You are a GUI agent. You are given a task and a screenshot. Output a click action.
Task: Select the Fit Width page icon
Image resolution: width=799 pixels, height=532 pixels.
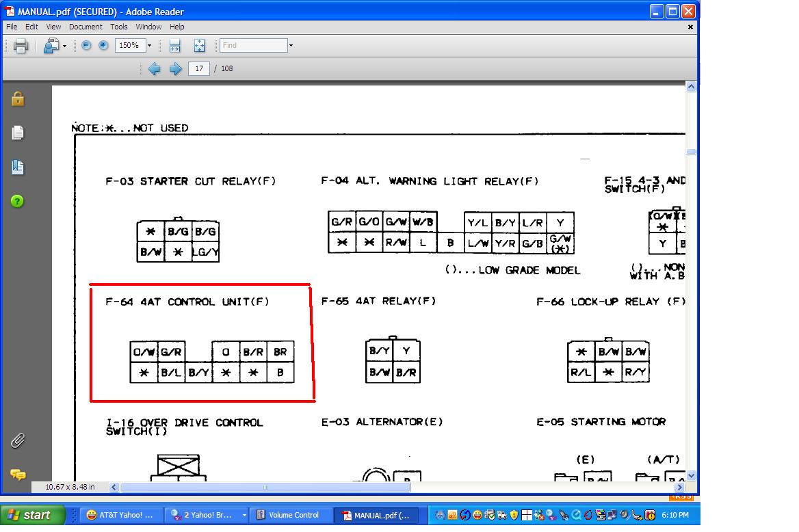174,46
